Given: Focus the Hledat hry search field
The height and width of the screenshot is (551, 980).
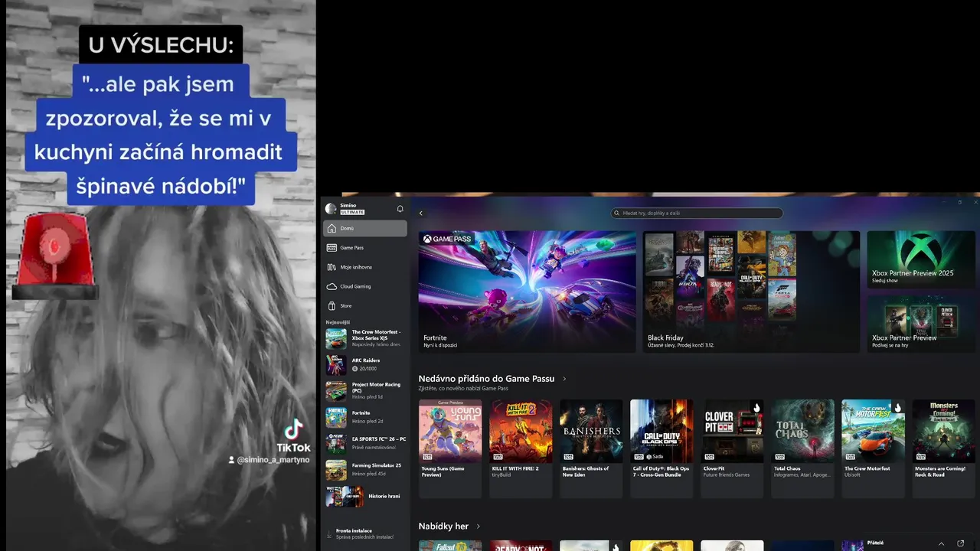Looking at the screenshot, I should 697,214.
